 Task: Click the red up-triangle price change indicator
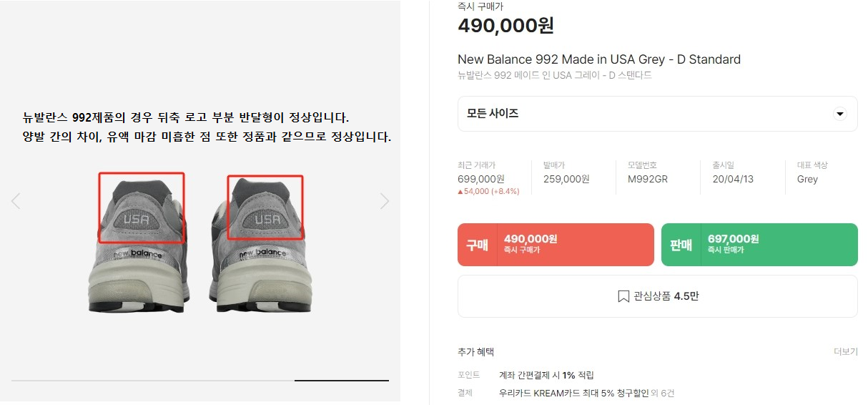(x=461, y=192)
